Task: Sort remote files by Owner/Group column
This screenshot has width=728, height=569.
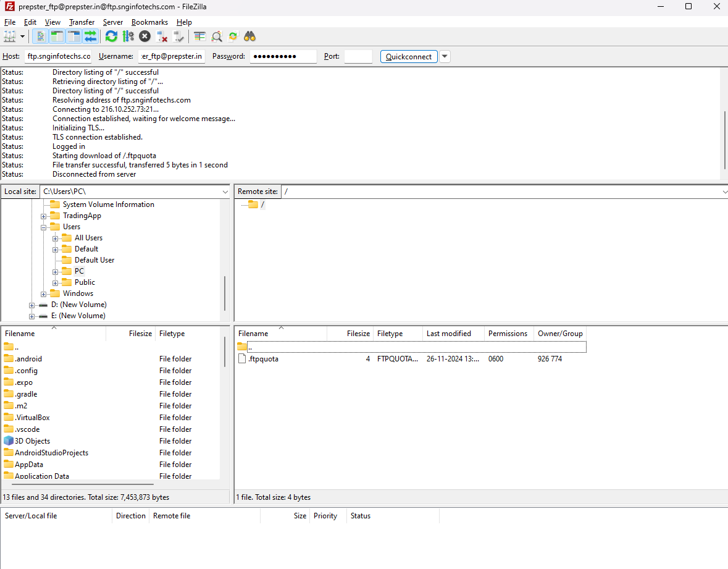Action: [560, 334]
